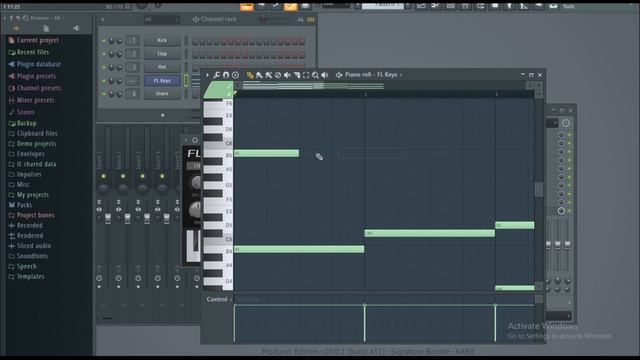Adjust the Channel rack swing knob
The height and width of the screenshot is (360, 640).
pyautogui.click(x=263, y=20)
